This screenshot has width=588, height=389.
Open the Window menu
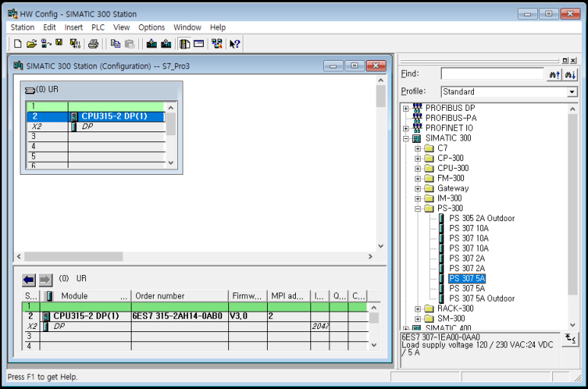pyautogui.click(x=187, y=27)
